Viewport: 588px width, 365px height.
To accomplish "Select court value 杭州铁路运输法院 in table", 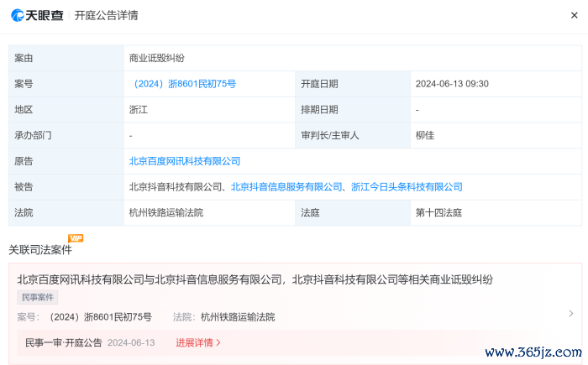I will click(166, 213).
